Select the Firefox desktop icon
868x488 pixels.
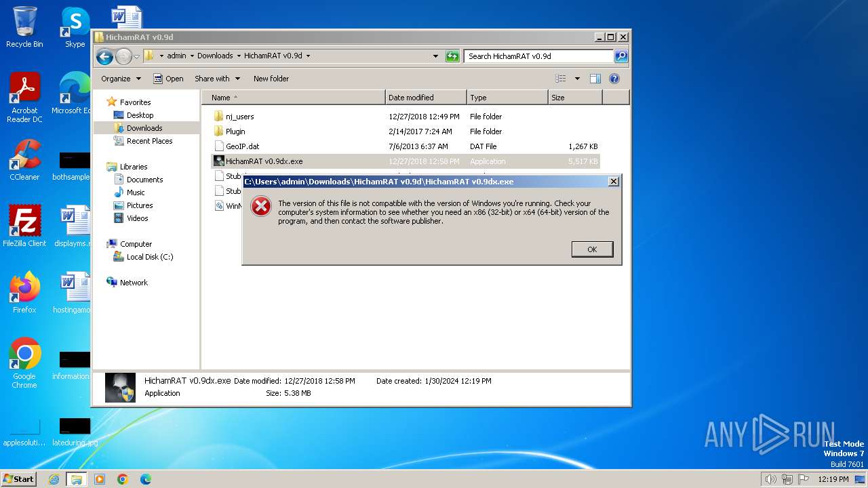(x=24, y=293)
